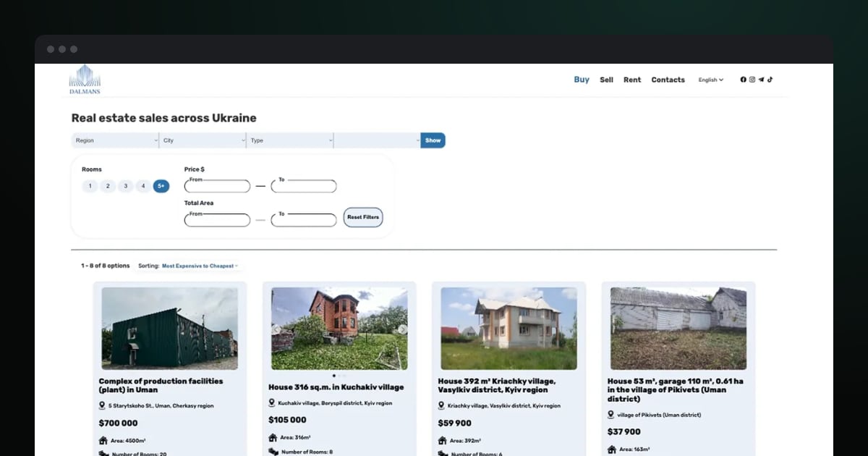Image resolution: width=868 pixels, height=456 pixels.
Task: Click location pin beside Kriachky village address
Action: tap(442, 406)
